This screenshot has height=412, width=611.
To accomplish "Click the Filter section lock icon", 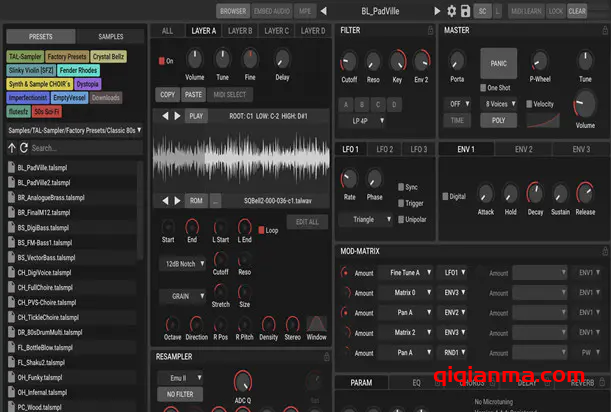I will tap(430, 31).
